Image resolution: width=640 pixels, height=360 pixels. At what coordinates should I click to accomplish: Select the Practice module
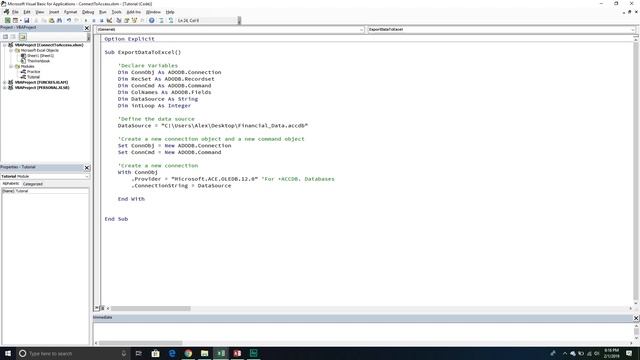[x=33, y=71]
